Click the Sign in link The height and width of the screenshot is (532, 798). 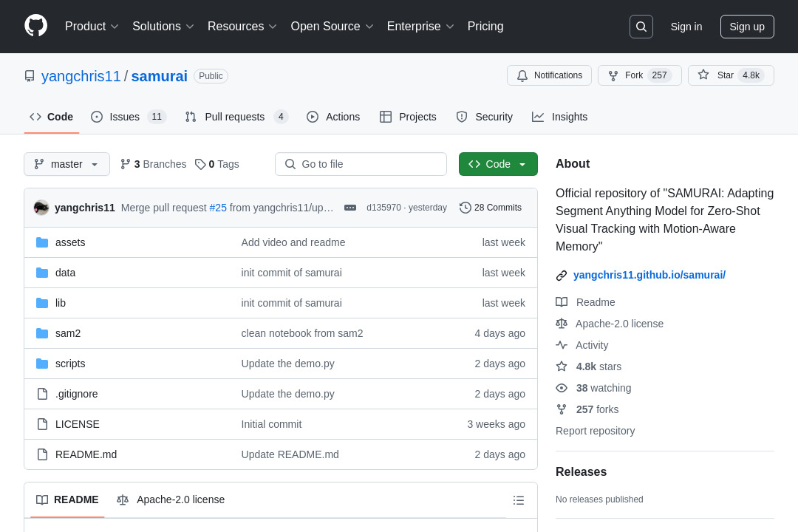tap(686, 27)
